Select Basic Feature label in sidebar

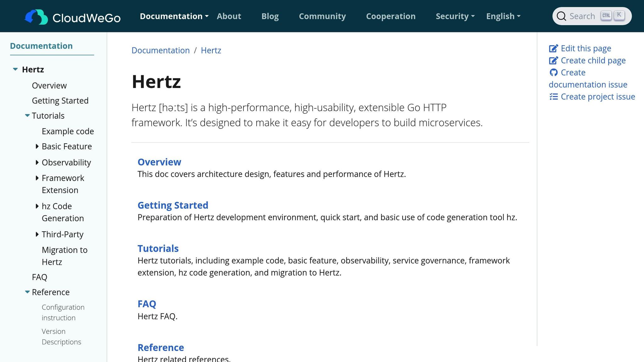tap(67, 146)
